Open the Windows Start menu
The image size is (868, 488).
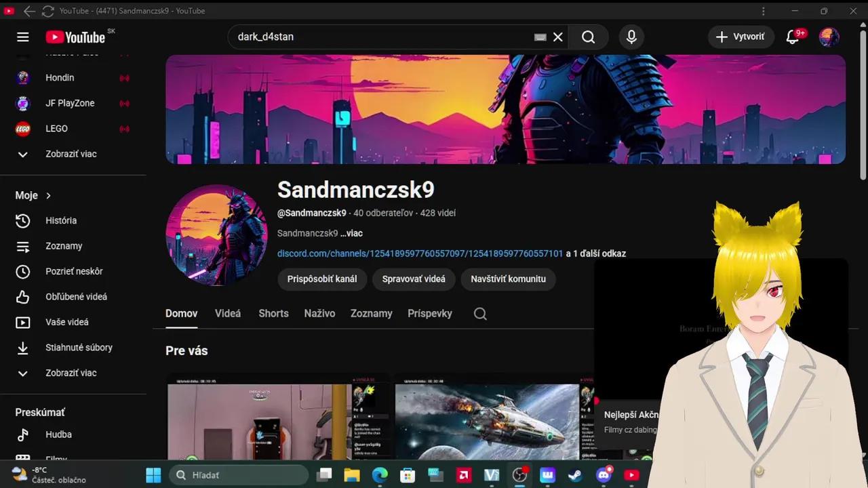[x=154, y=475]
